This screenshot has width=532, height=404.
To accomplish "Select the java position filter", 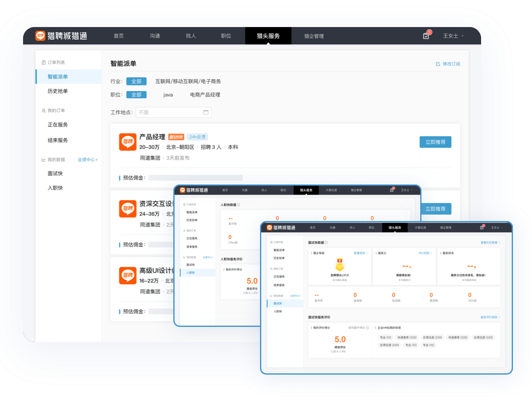I will click(168, 95).
